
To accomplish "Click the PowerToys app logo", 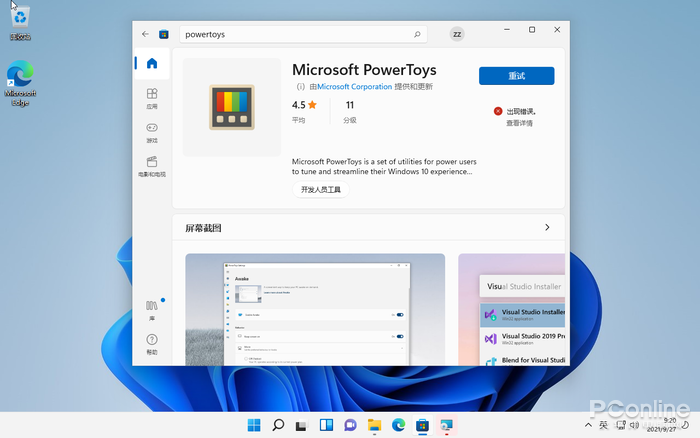I will point(231,107).
